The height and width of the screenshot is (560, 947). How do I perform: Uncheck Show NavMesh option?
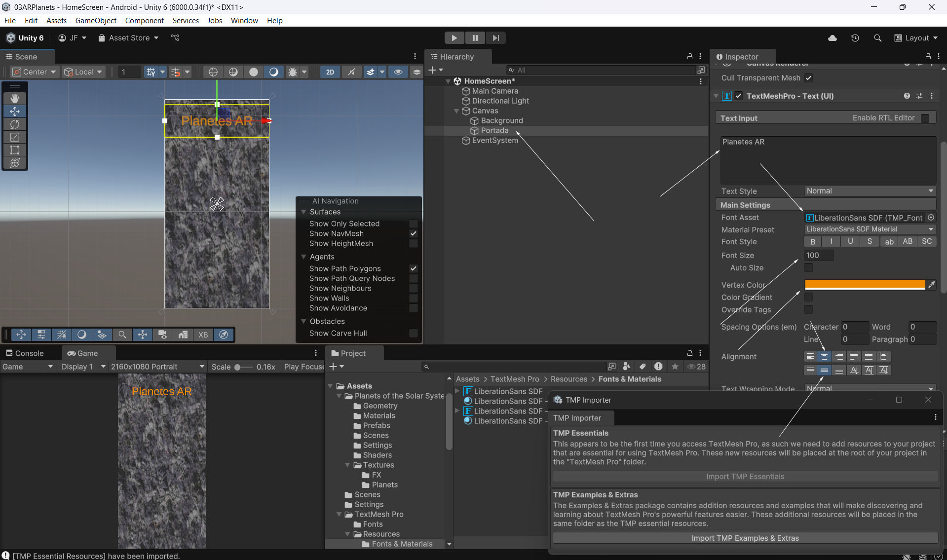pos(413,234)
